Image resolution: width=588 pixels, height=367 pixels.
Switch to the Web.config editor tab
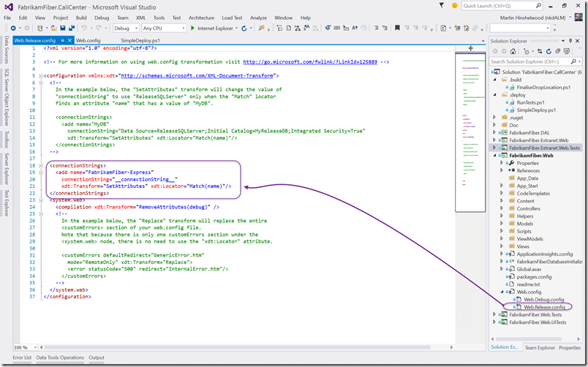click(88, 40)
